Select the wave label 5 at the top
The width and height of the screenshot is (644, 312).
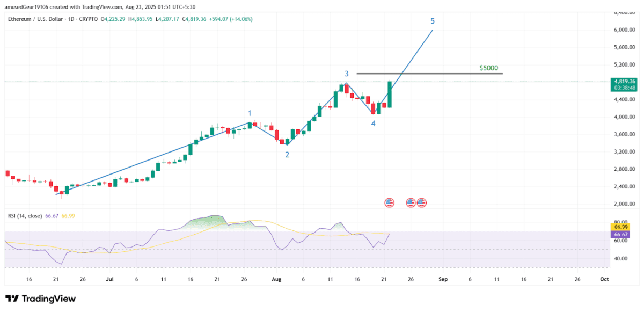(x=433, y=21)
